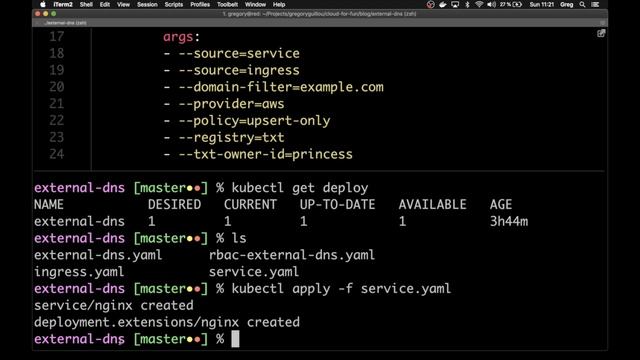Click the '--policy=upsert-only' argument
This screenshot has width=640, height=360.
click(x=254, y=120)
